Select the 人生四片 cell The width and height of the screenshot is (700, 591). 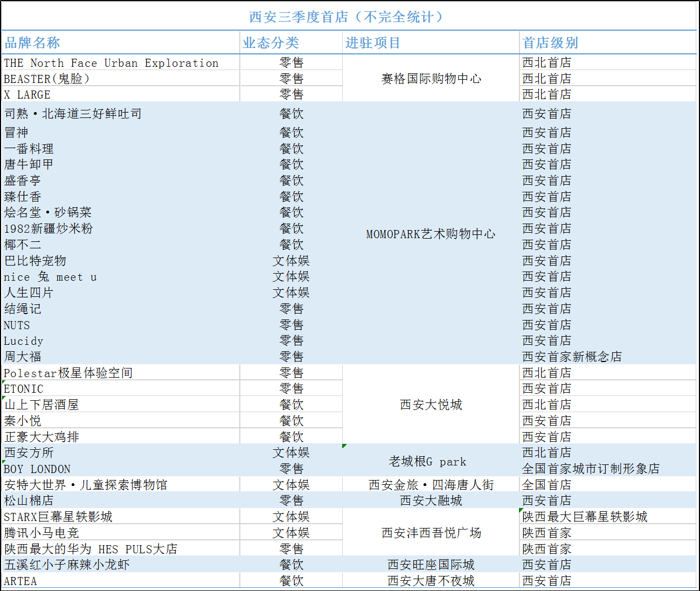(121, 293)
